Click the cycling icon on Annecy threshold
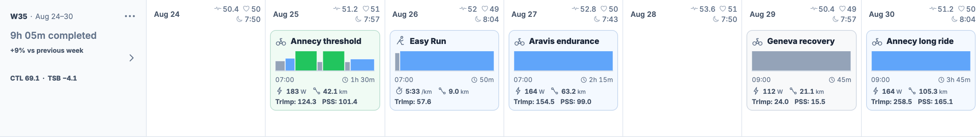 coord(281,42)
